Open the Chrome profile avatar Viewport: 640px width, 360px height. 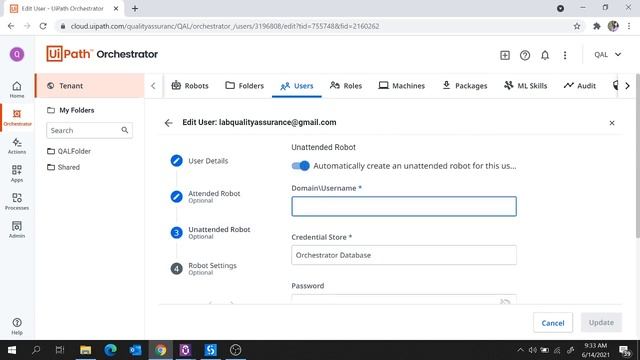613,26
